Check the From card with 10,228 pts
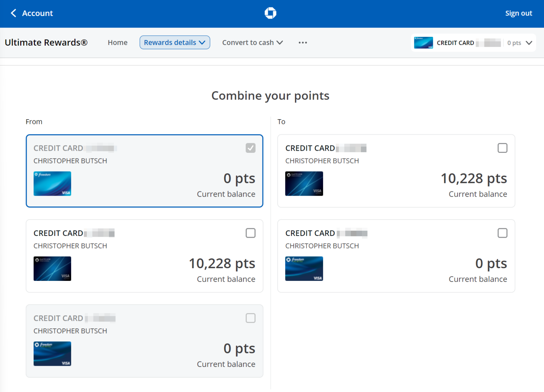Screen dimensions: 544x392 pyautogui.click(x=250, y=233)
